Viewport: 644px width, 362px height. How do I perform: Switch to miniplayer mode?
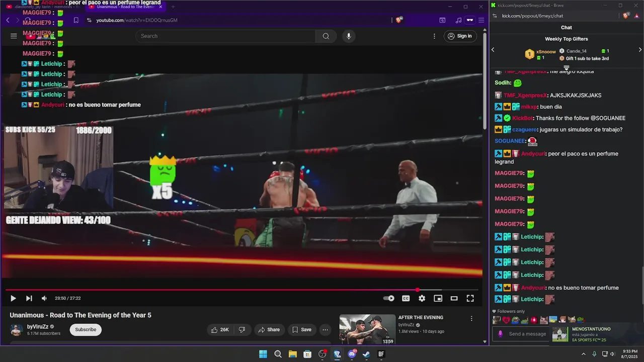438,298
